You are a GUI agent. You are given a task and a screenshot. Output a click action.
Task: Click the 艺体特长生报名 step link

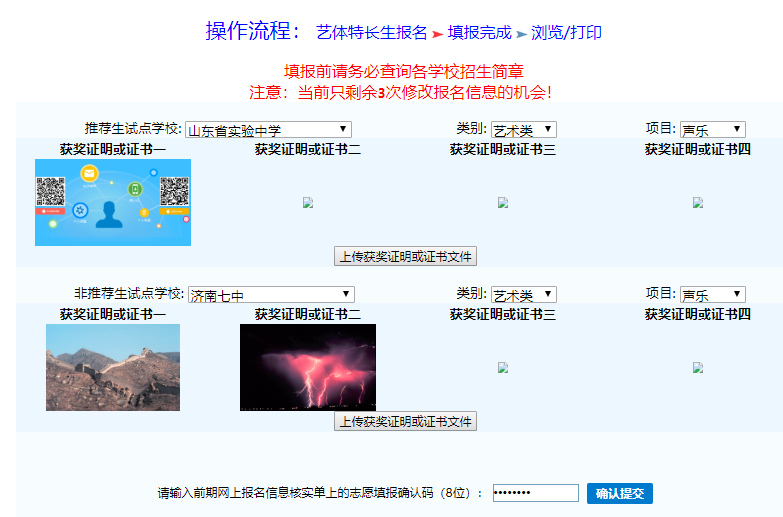pos(372,33)
